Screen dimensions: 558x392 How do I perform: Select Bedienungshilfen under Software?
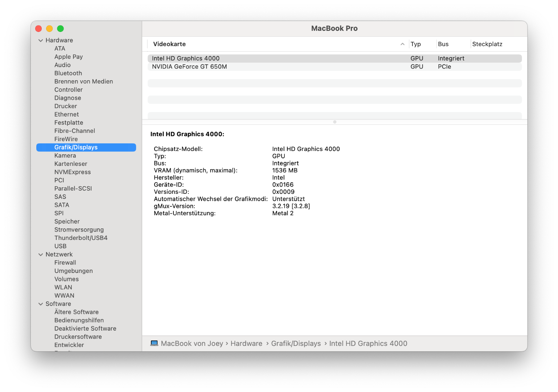tap(79, 320)
